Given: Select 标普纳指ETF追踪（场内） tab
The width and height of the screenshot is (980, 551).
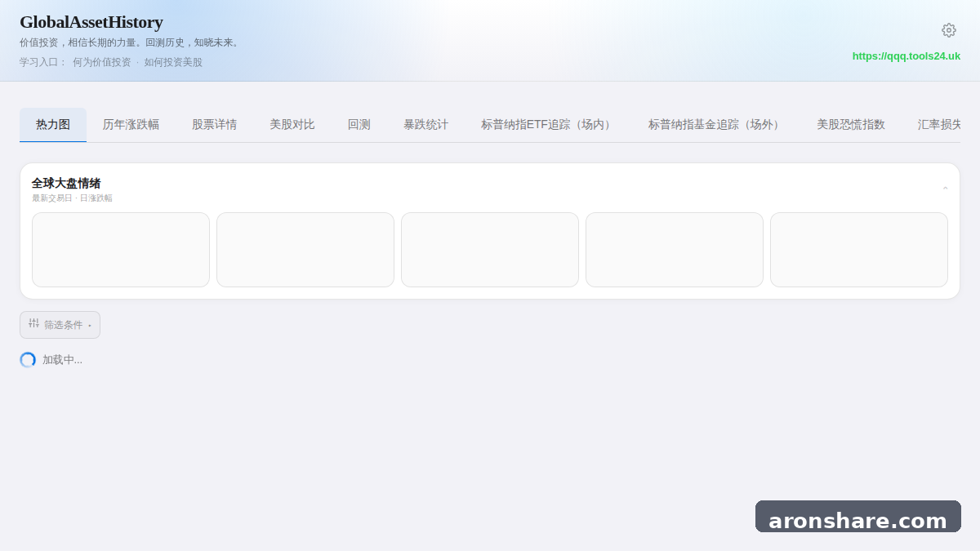Looking at the screenshot, I should (x=548, y=125).
